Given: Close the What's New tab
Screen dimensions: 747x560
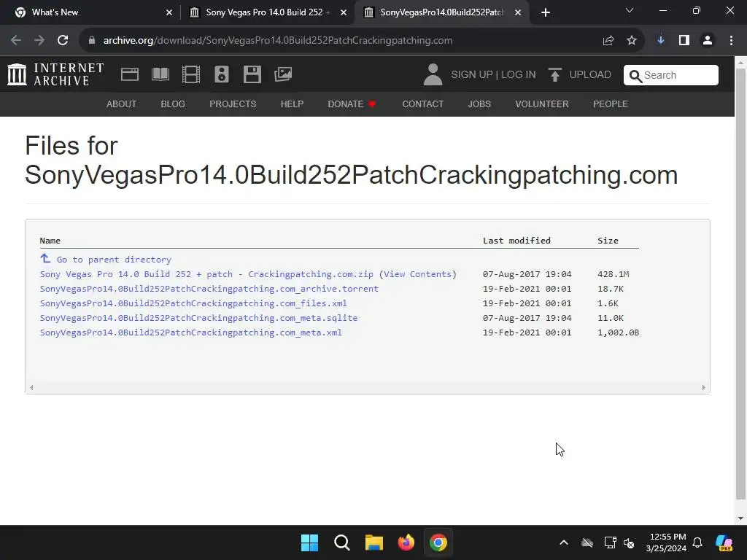Looking at the screenshot, I should tap(169, 12).
